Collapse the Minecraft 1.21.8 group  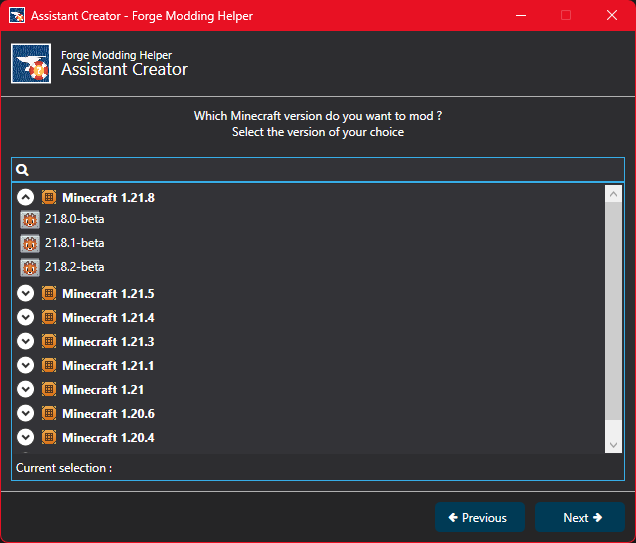[x=25, y=197]
